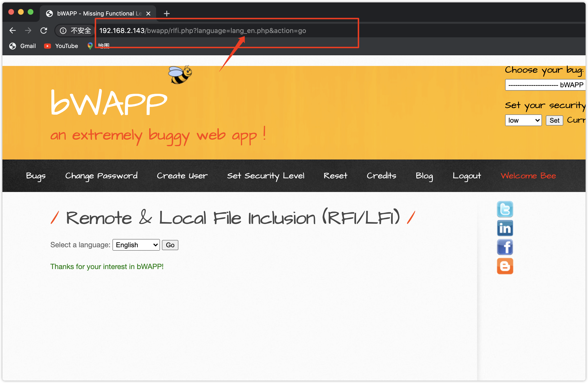
Task: Open the security level dropdown showing low
Action: [x=523, y=120]
